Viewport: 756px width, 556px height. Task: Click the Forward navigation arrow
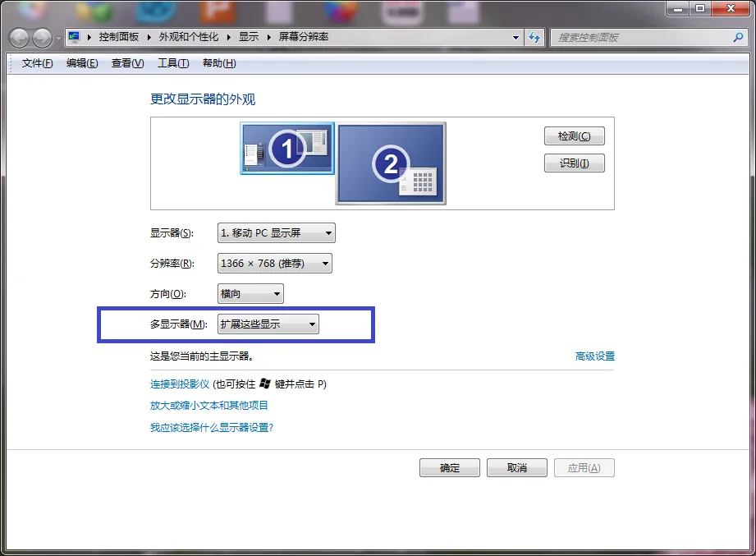(43, 38)
